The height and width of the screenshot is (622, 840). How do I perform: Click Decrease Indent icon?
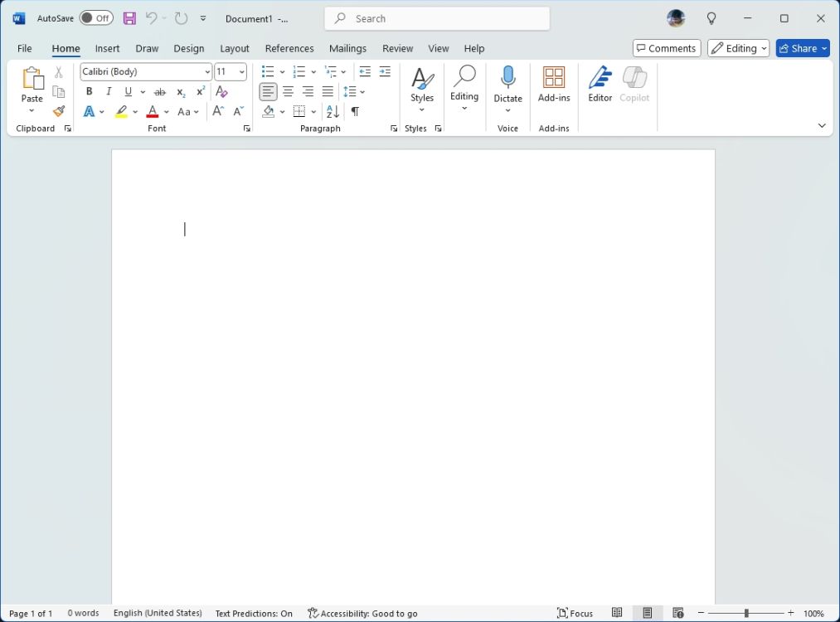coord(365,72)
